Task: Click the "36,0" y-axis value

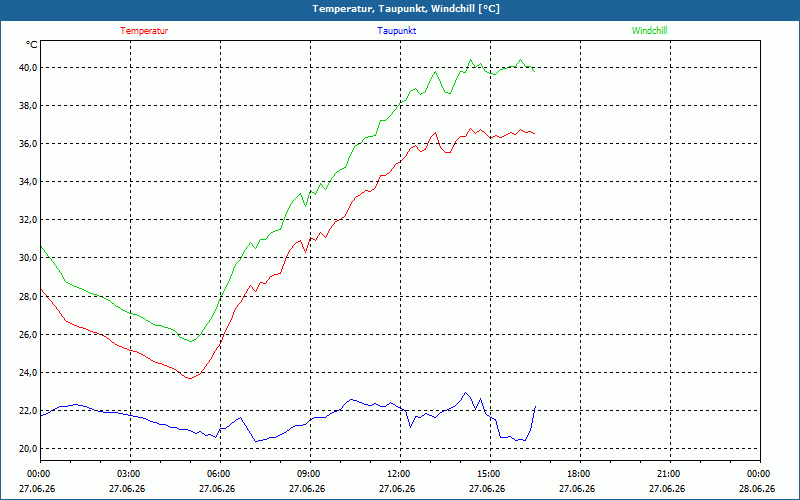Action: click(x=28, y=143)
